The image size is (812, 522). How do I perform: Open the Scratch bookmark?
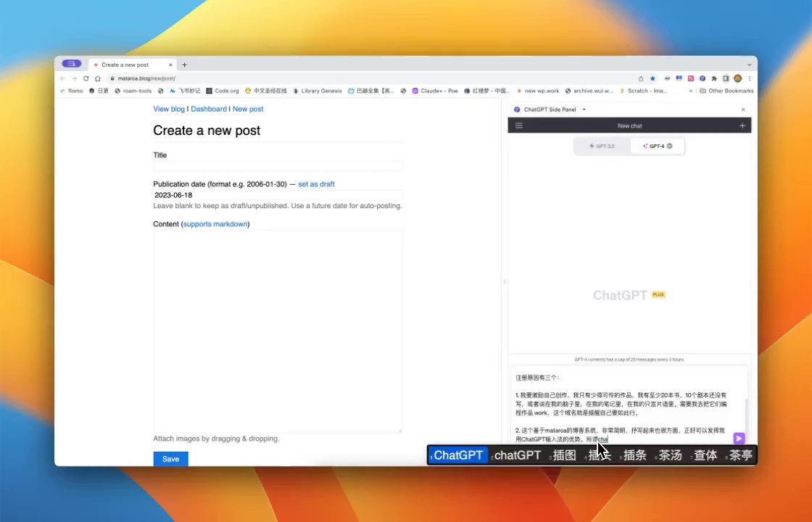pyautogui.click(x=643, y=91)
